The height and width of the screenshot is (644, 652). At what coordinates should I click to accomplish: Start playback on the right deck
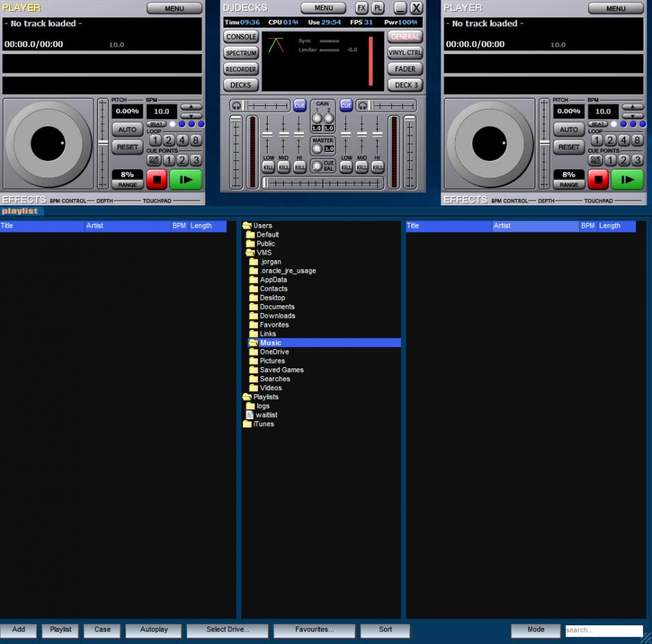point(628,180)
